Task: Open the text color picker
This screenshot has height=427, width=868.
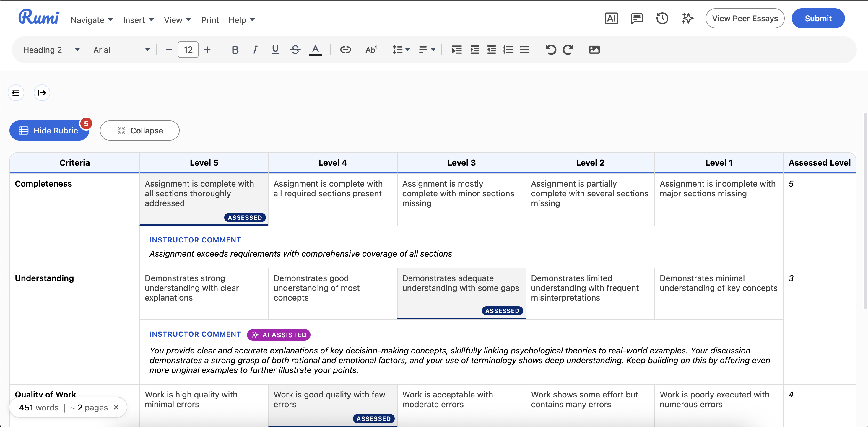Action: pyautogui.click(x=316, y=50)
